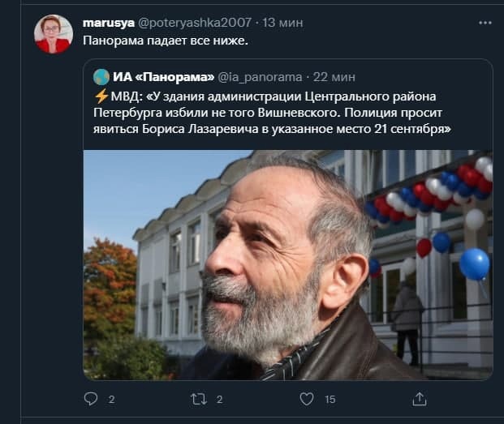View the reply count of 2

(111, 400)
